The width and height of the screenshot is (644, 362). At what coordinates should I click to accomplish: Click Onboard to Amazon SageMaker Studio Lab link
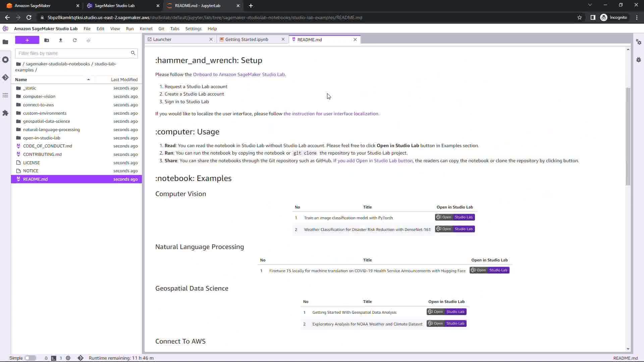point(239,74)
